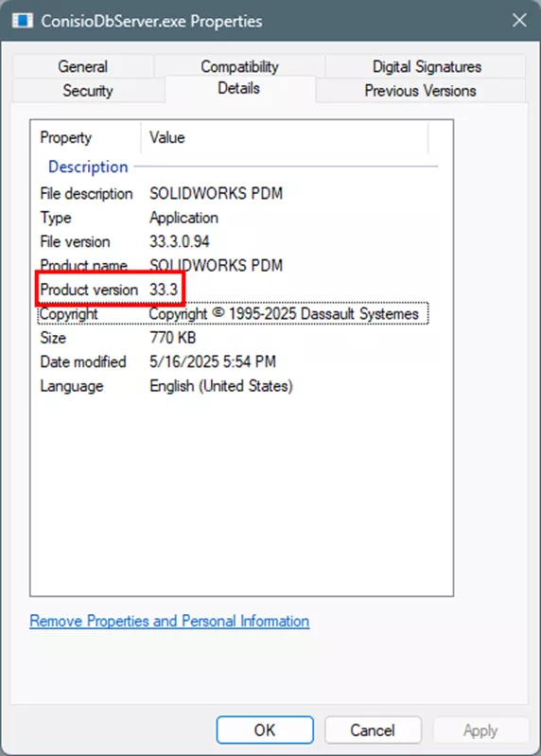Viewport: 541px width, 756px height.
Task: Select the Product version property label
Action: [x=89, y=290]
